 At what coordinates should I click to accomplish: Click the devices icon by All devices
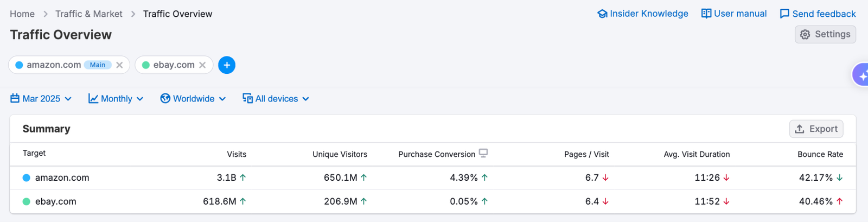[x=247, y=99]
